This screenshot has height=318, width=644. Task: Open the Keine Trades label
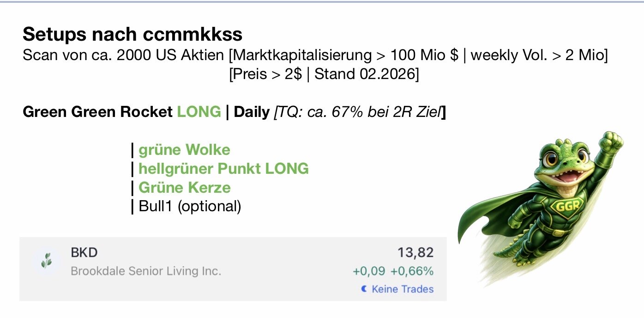point(402,289)
